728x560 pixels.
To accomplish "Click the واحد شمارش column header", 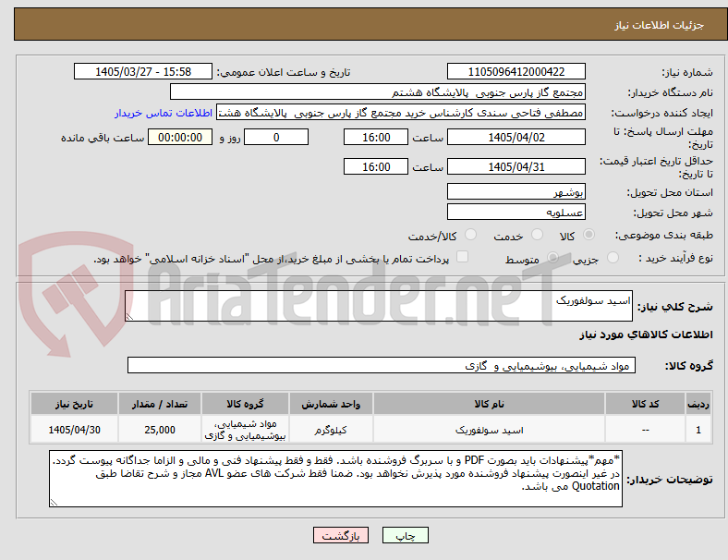I will (x=331, y=404).
